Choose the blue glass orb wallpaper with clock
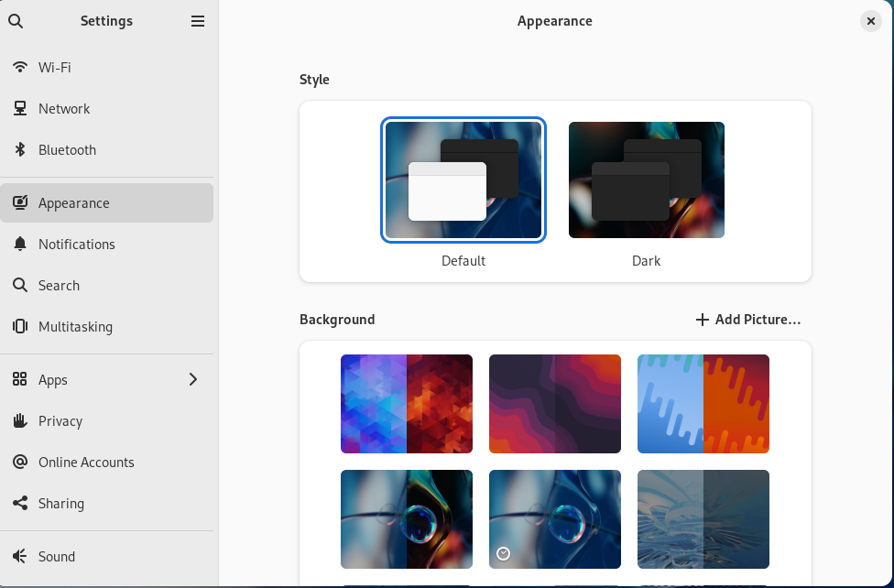Image resolution: width=894 pixels, height=588 pixels. [555, 519]
